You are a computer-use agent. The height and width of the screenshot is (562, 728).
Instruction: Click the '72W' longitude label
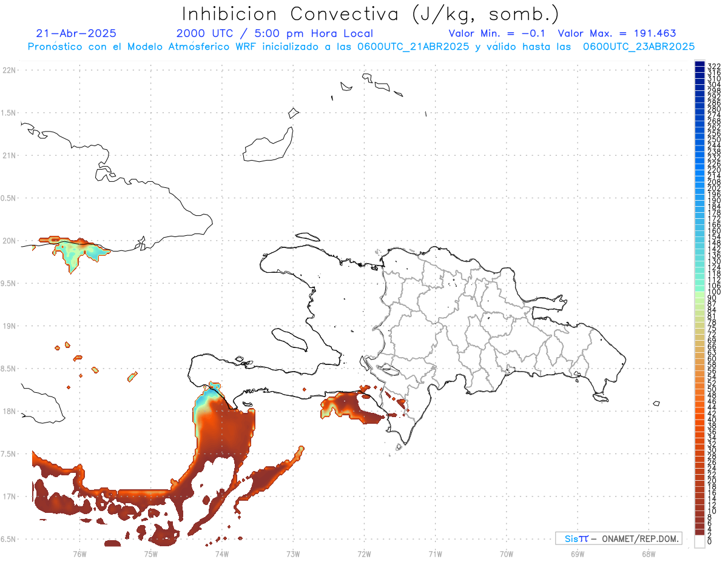pyautogui.click(x=364, y=554)
